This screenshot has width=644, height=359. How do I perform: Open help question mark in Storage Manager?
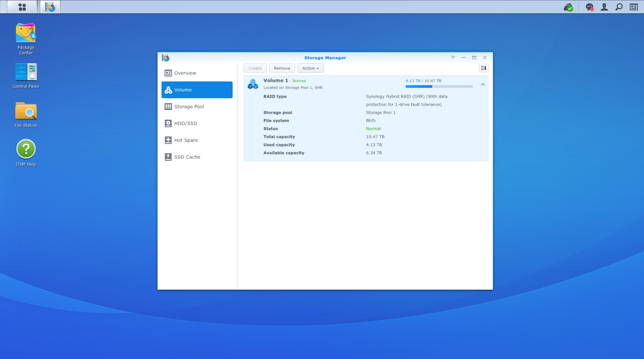pyautogui.click(x=453, y=58)
